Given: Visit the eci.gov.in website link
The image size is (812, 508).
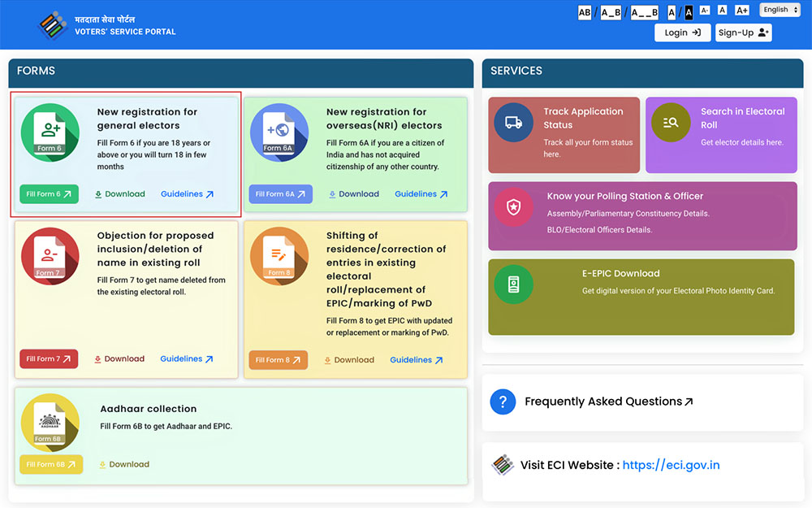Looking at the screenshot, I should point(671,465).
